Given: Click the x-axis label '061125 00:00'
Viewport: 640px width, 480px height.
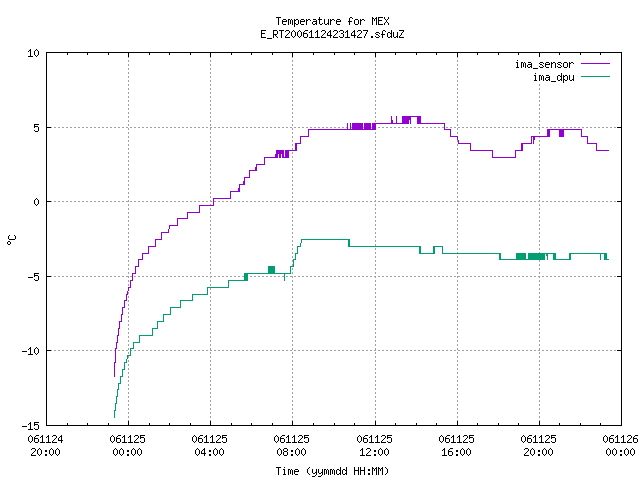Looking at the screenshot, I should (127, 446).
